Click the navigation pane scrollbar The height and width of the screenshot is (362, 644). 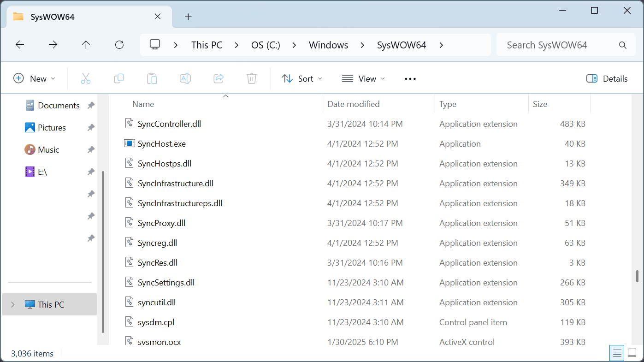[103, 251]
